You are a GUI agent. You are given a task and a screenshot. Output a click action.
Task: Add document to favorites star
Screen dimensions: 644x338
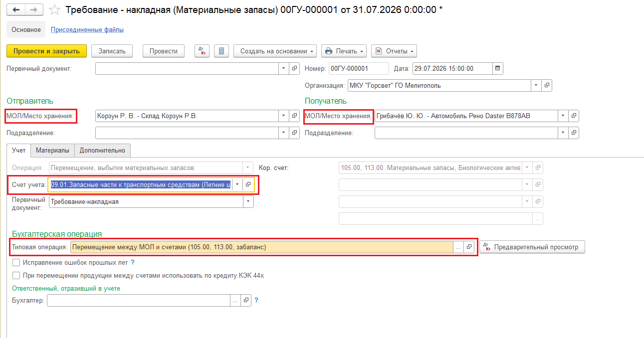click(x=55, y=9)
